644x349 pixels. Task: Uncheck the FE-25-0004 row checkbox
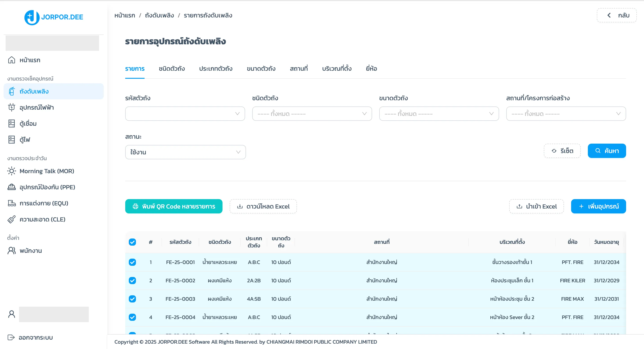coord(132,317)
